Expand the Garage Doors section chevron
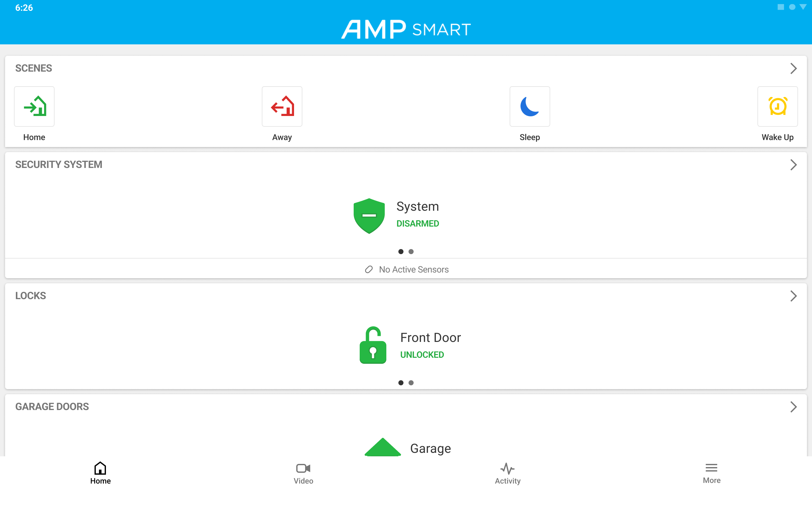This screenshot has height=507, width=812. 793,407
